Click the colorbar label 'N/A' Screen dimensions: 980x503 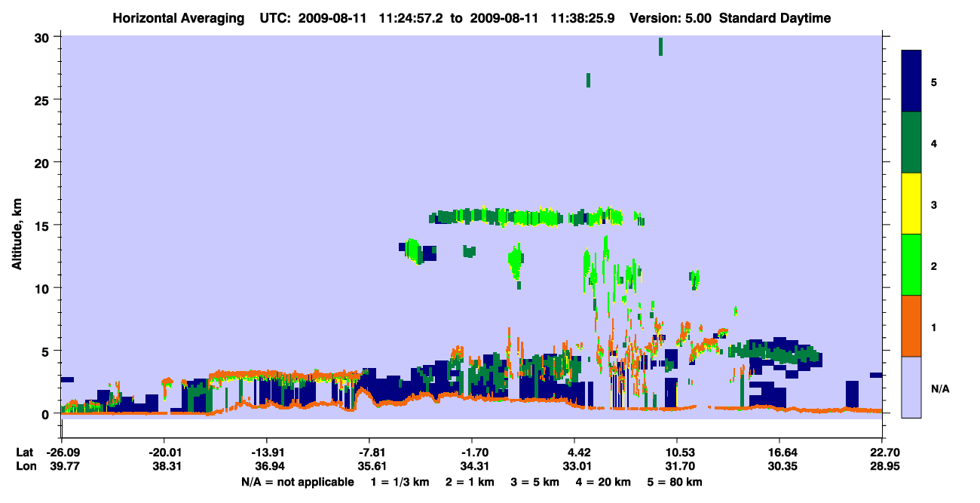pyautogui.click(x=939, y=389)
